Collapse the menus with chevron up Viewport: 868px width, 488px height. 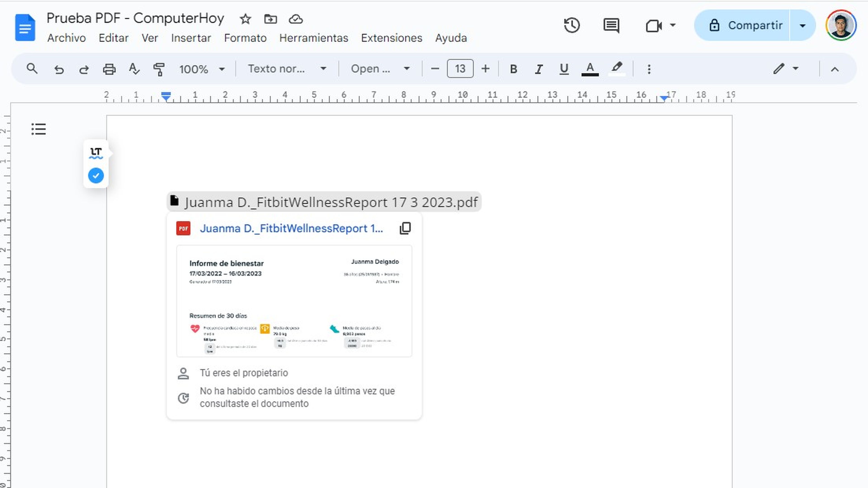pos(834,69)
